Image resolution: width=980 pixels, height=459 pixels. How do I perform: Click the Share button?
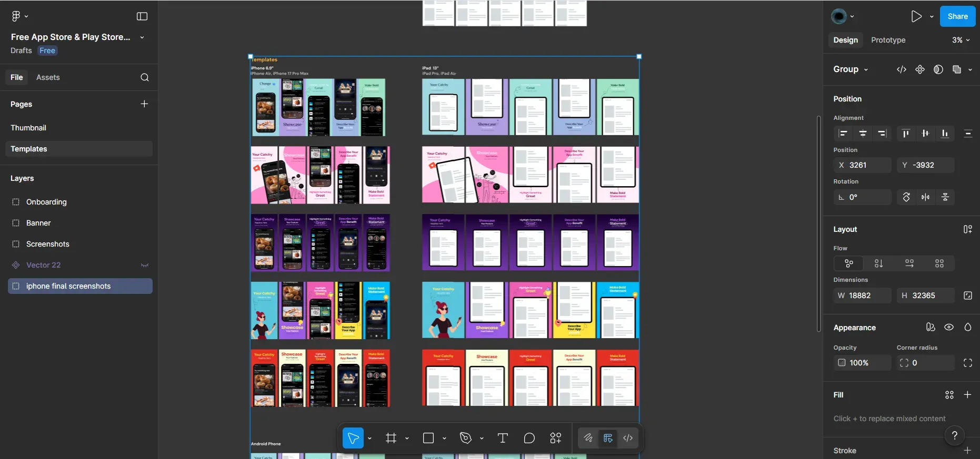957,16
